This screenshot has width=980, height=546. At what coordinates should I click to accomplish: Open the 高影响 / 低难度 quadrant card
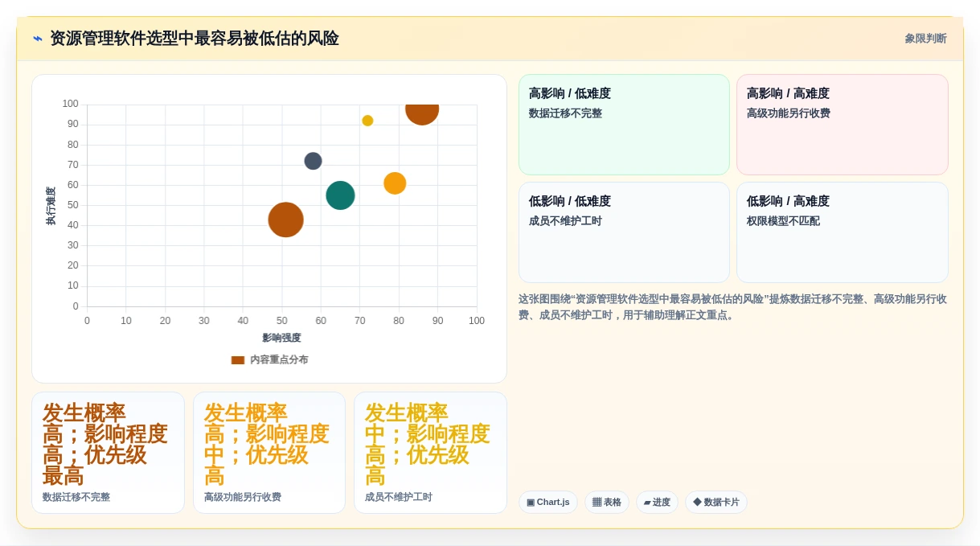(x=624, y=125)
